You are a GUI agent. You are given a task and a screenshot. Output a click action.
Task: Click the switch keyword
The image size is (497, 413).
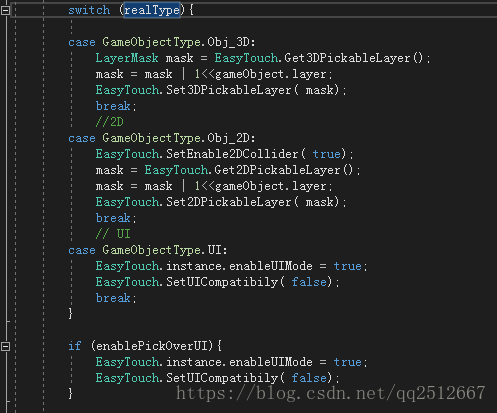[x=89, y=10]
